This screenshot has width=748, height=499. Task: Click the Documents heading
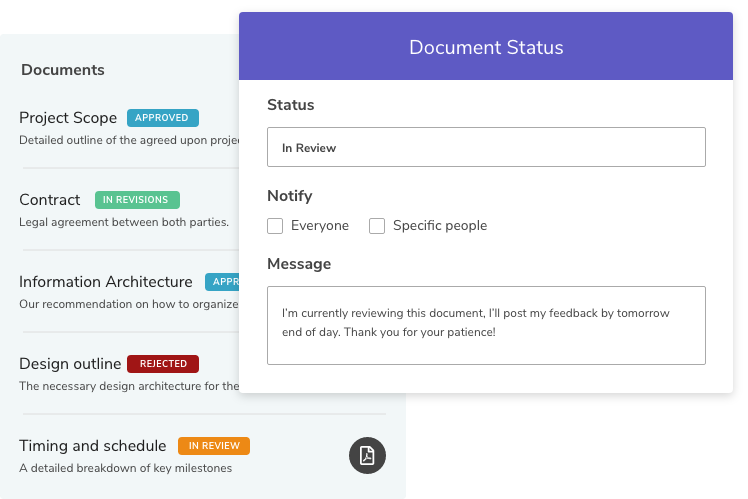(62, 70)
